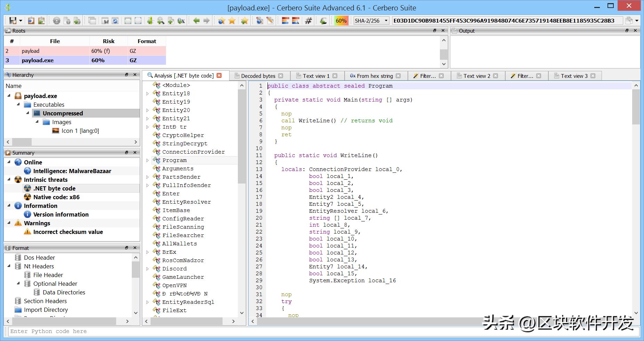
Task: Toggle floating for the Hierarchy panel
Action: click(x=127, y=75)
